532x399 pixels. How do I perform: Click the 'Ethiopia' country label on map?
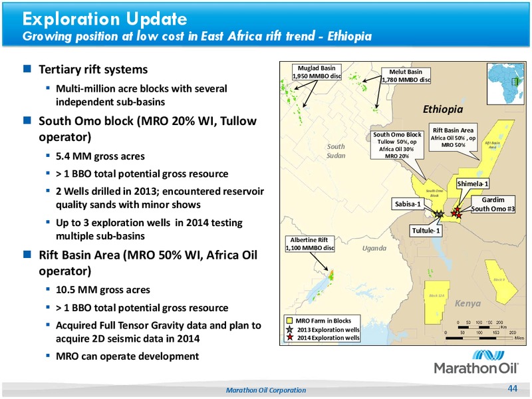[x=443, y=109]
